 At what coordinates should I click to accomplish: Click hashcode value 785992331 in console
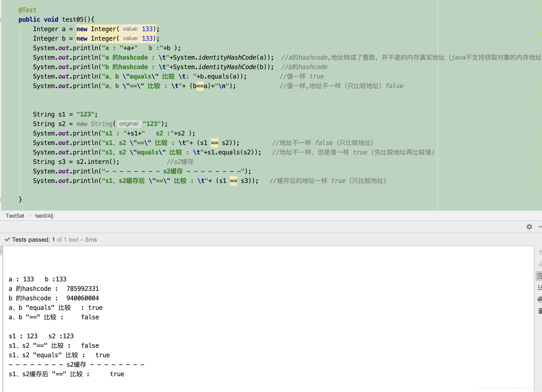83,289
